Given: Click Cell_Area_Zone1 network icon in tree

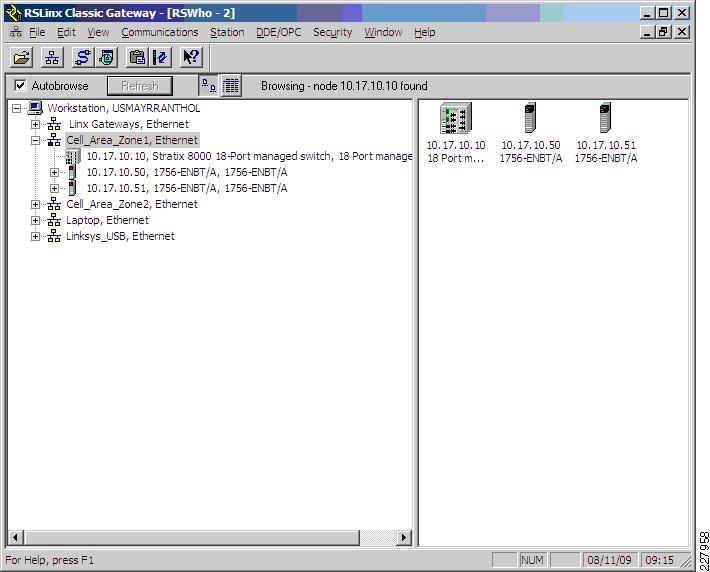Looking at the screenshot, I should [54, 140].
